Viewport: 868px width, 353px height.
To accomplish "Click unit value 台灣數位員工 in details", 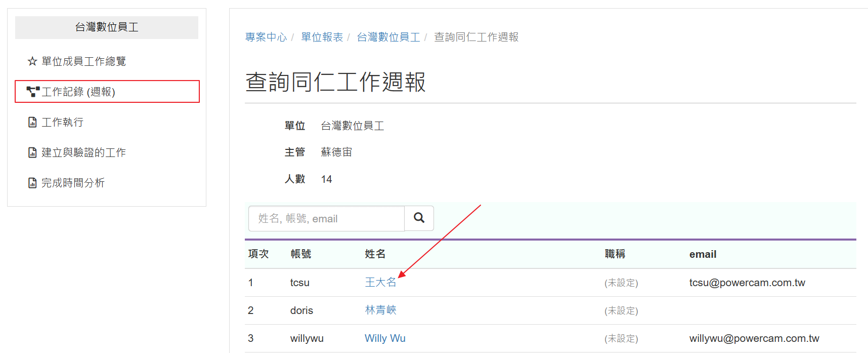I will tap(353, 126).
